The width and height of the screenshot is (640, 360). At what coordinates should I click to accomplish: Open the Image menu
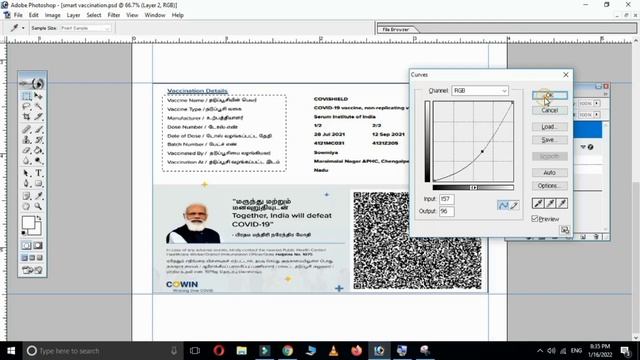click(52, 15)
